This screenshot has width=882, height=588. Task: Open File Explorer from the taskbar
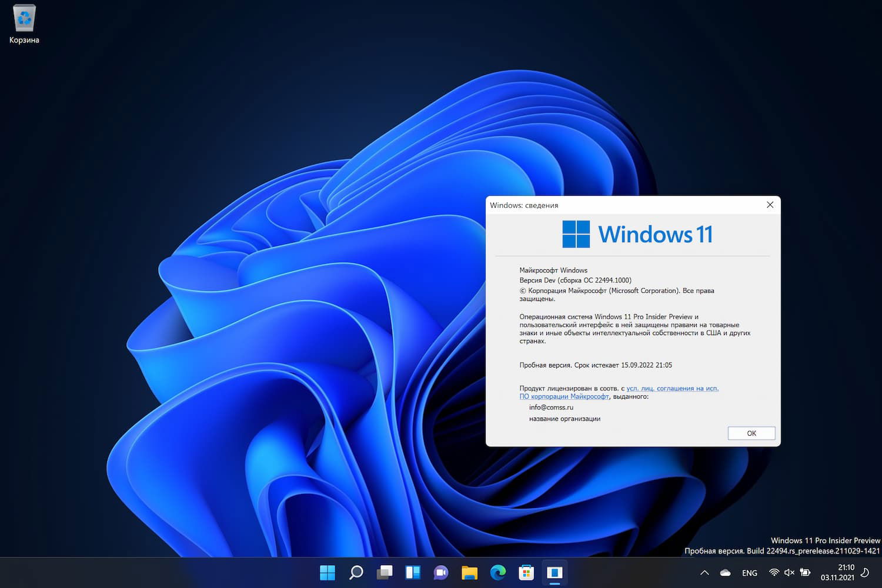469,572
